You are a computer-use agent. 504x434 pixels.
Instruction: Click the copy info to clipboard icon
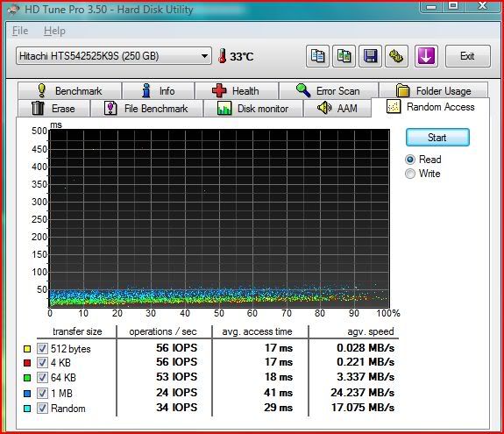pyautogui.click(x=317, y=56)
